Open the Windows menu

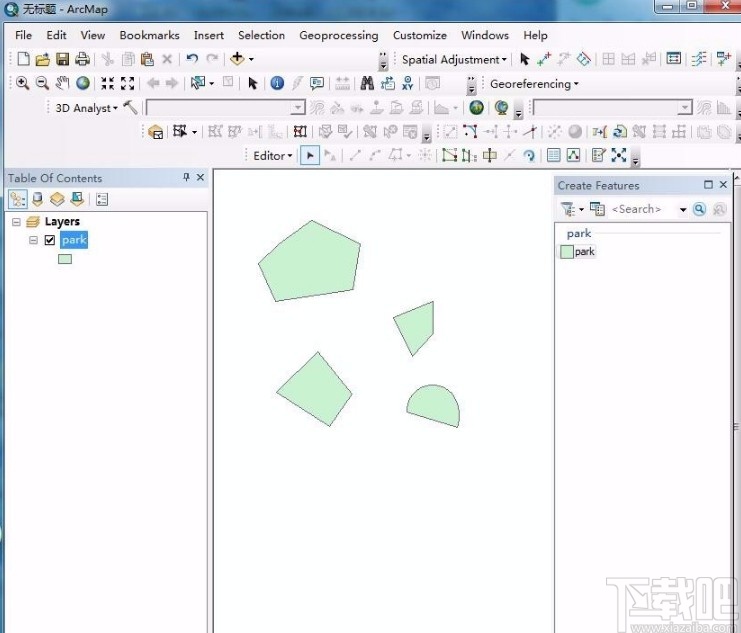pos(485,35)
